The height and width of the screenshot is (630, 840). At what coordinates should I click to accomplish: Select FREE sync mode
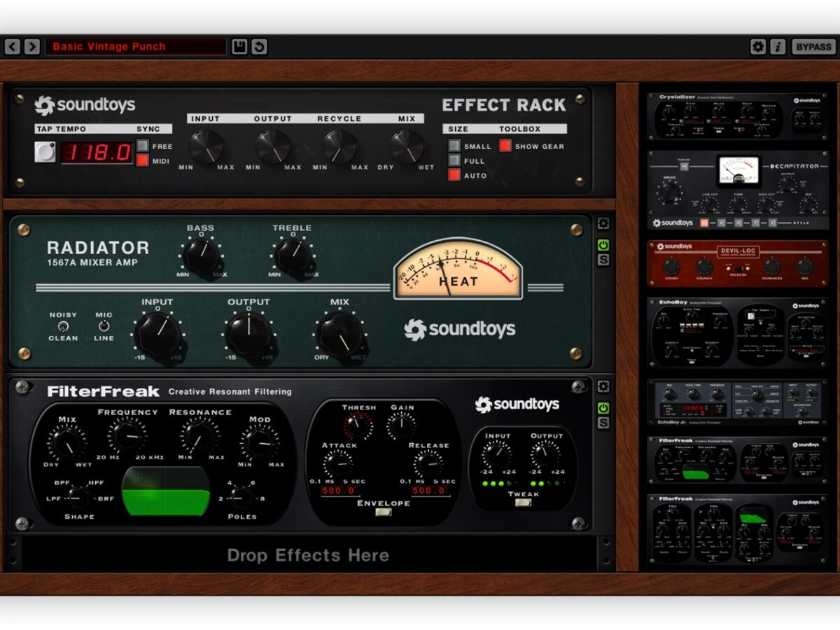(143, 146)
